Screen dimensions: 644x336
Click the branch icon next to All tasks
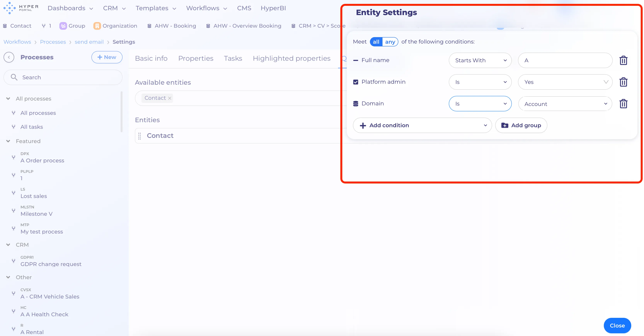14,127
